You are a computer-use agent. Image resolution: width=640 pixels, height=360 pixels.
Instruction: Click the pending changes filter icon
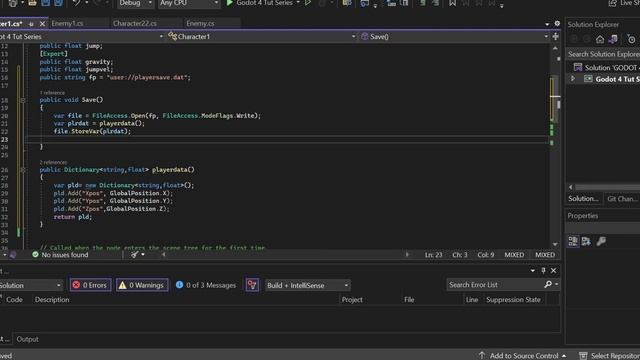pyautogui.click(x=631, y=40)
